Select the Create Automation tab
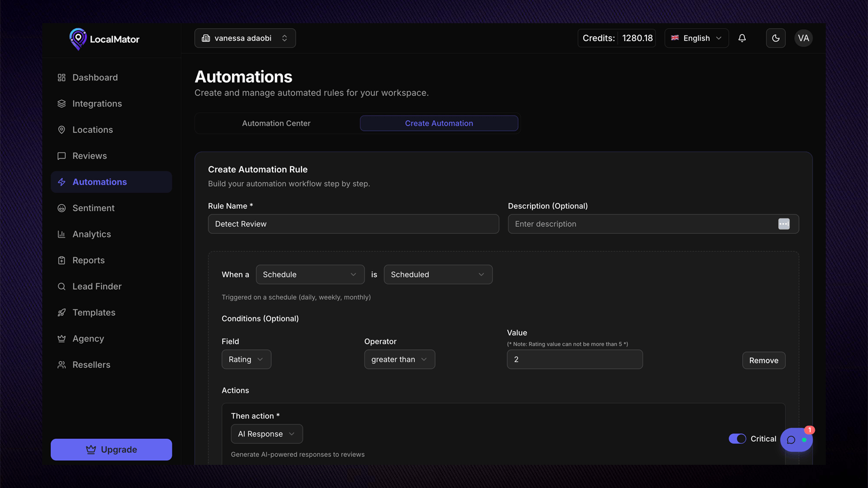868x488 pixels. point(439,123)
